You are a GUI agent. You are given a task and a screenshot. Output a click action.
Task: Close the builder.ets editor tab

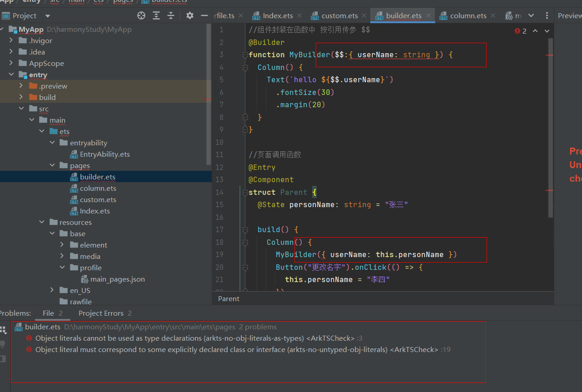click(429, 16)
